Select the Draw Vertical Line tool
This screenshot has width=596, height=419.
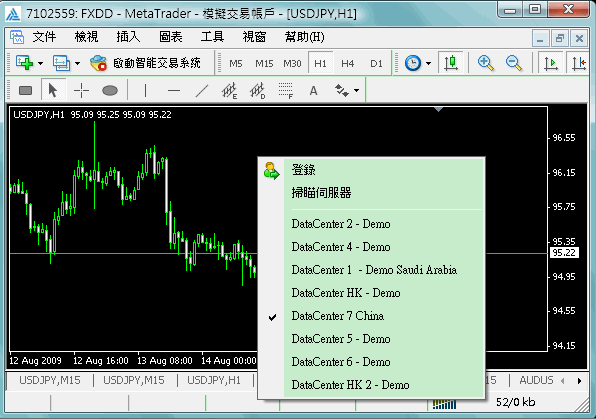pos(145,90)
